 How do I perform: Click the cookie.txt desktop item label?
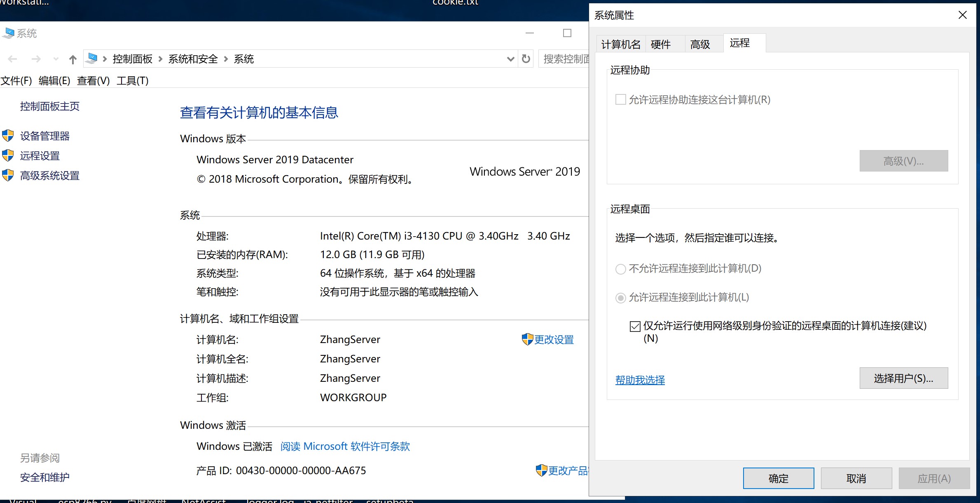(455, 2)
